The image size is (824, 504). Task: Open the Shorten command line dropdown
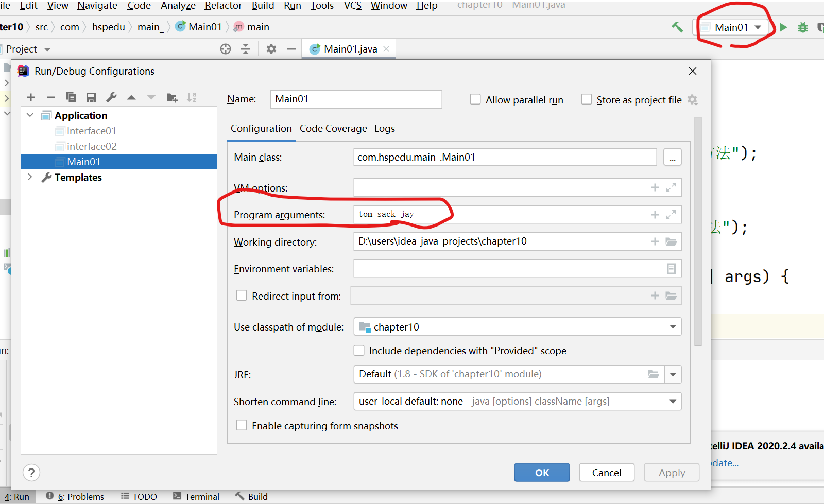pos(672,402)
